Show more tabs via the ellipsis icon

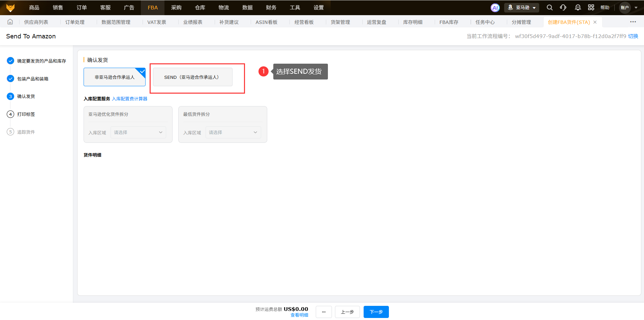point(633,22)
